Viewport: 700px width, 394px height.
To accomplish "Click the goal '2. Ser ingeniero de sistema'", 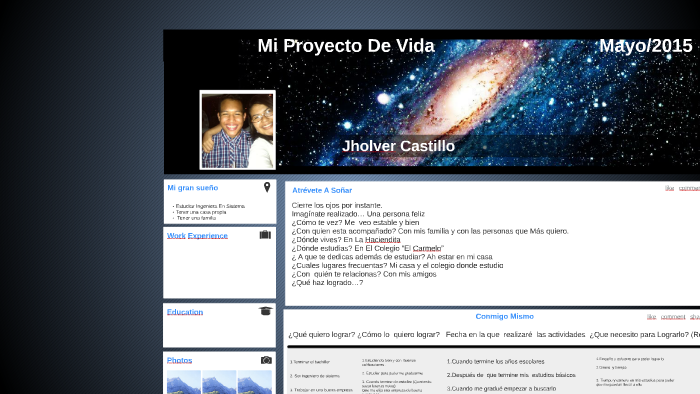I will [x=315, y=376].
